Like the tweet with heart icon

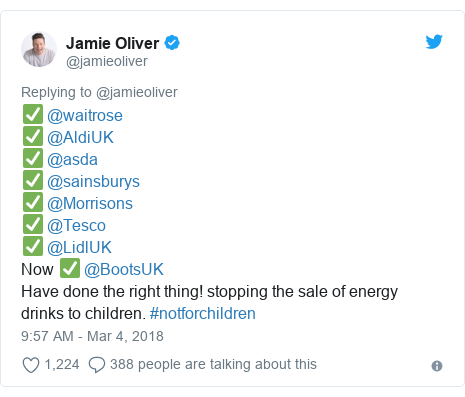(31, 365)
